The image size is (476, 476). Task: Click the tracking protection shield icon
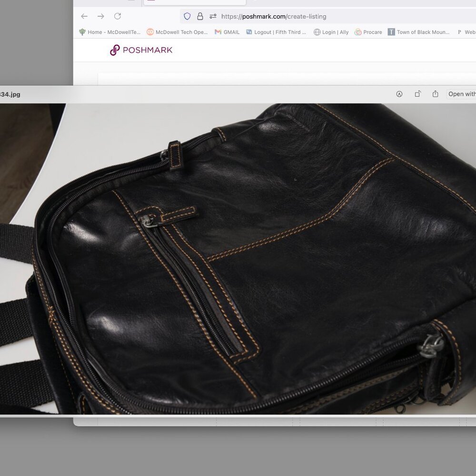click(x=187, y=16)
